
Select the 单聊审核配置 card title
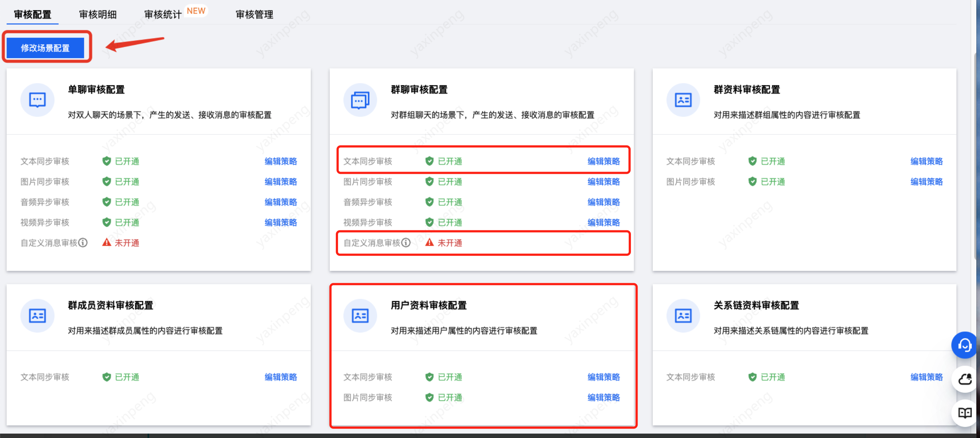(96, 90)
